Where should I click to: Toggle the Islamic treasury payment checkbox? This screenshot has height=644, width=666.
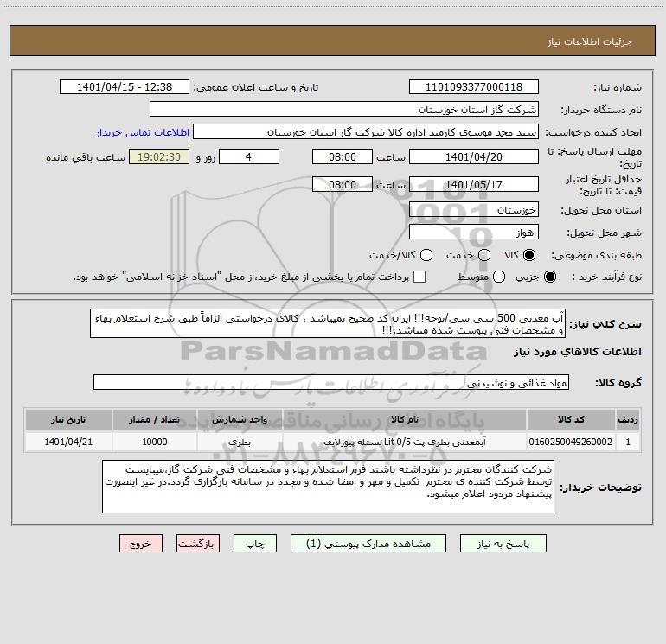point(419,277)
